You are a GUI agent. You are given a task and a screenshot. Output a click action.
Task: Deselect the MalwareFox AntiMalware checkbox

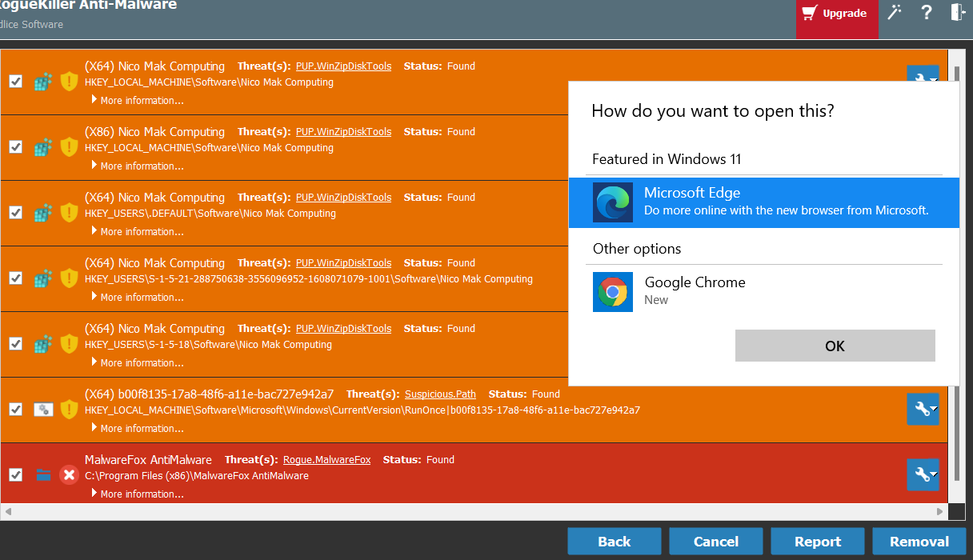15,475
